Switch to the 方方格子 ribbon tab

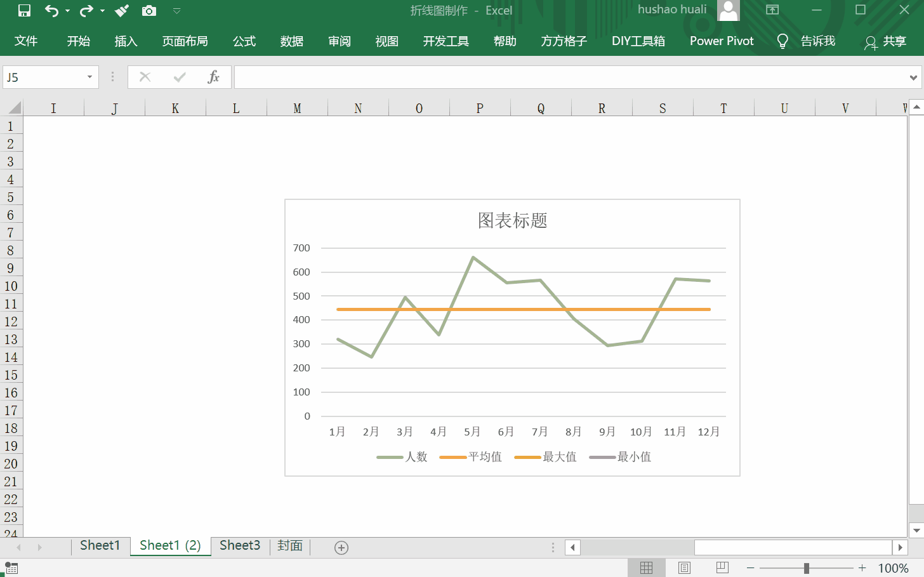tap(564, 41)
